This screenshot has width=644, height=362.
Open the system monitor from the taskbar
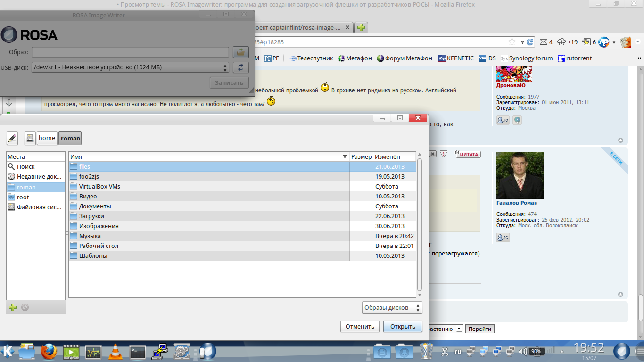pyautogui.click(x=93, y=352)
